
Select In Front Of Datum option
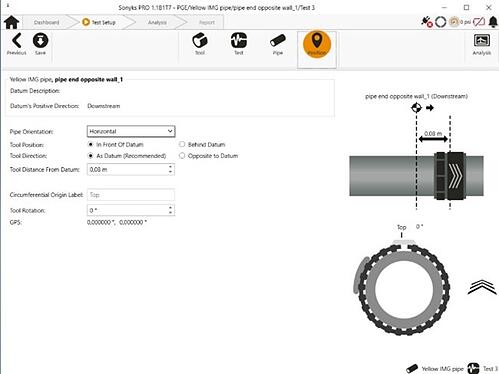click(115, 145)
